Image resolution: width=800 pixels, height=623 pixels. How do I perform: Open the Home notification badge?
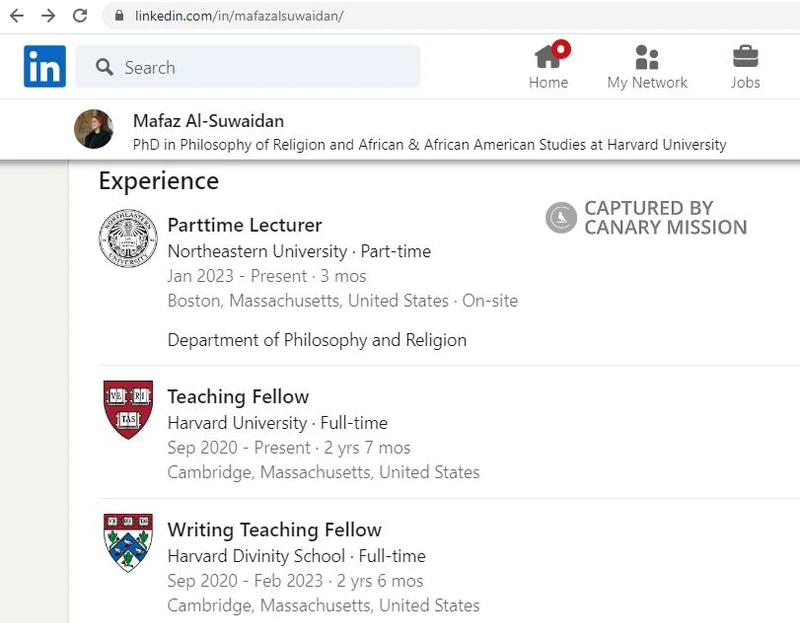point(561,49)
